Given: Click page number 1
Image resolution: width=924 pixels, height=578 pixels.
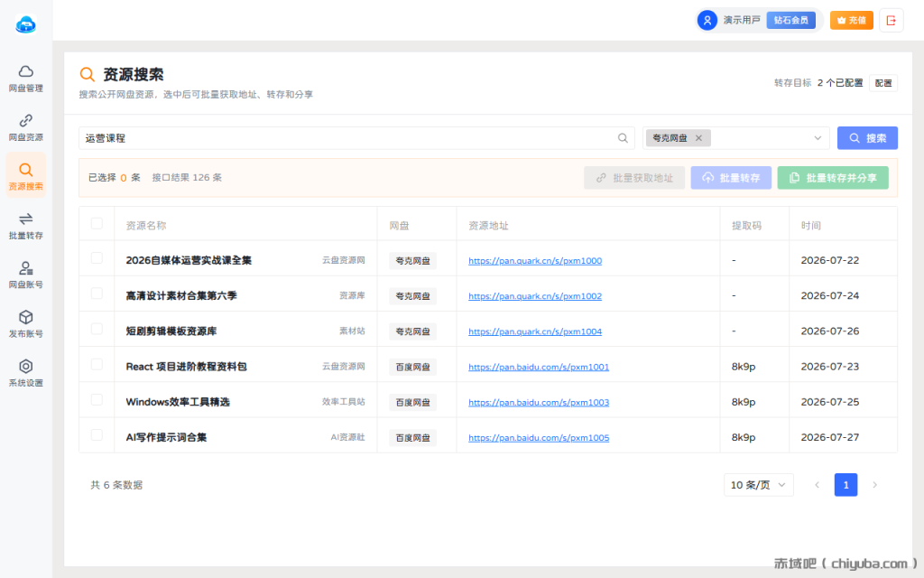Looking at the screenshot, I should click(x=845, y=485).
